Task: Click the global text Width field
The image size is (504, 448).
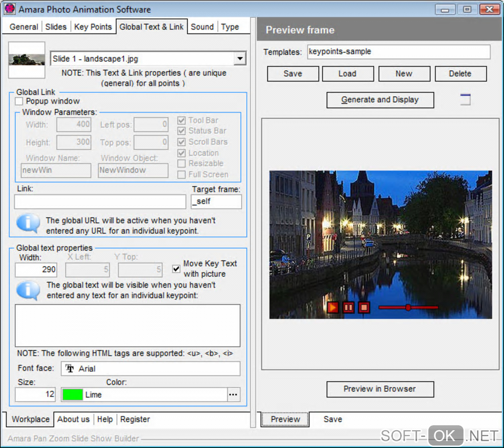Action: (x=36, y=270)
